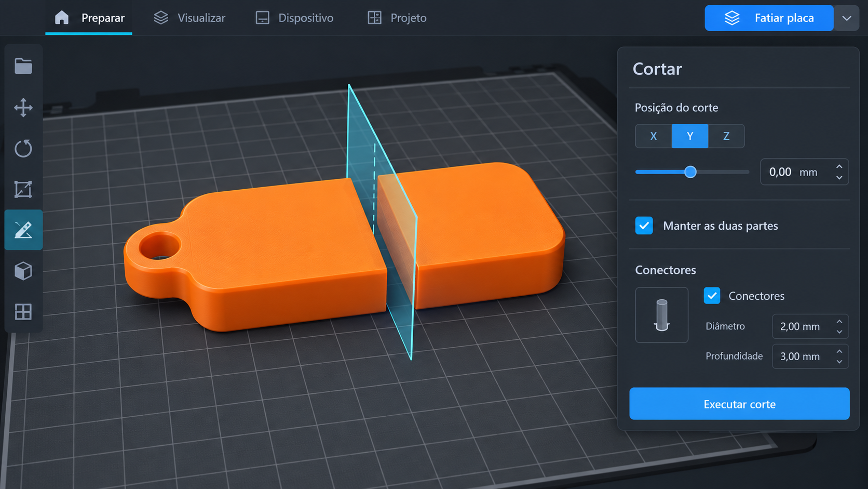The image size is (868, 489).
Task: Click the cut position slider handle
Action: pos(690,172)
